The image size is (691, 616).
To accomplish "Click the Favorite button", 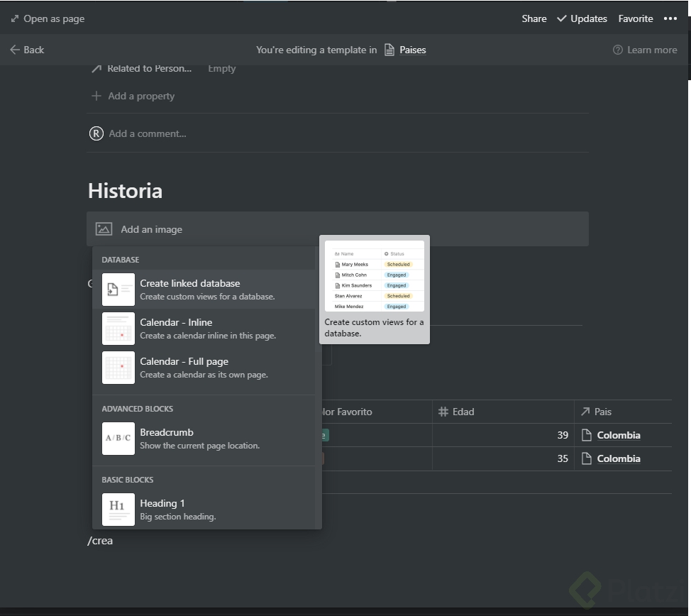I will click(x=636, y=18).
